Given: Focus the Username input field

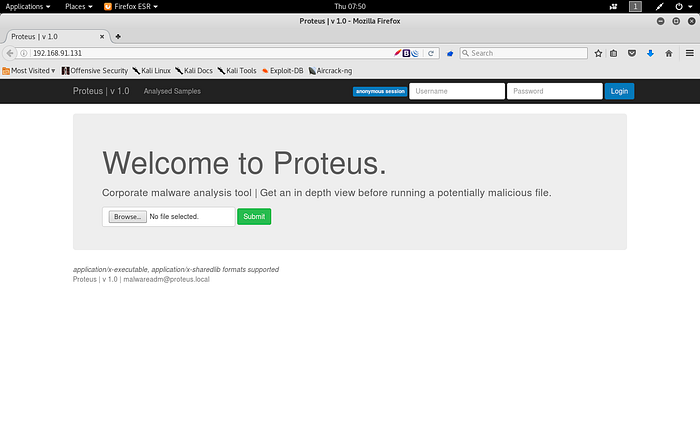Looking at the screenshot, I should tap(457, 91).
